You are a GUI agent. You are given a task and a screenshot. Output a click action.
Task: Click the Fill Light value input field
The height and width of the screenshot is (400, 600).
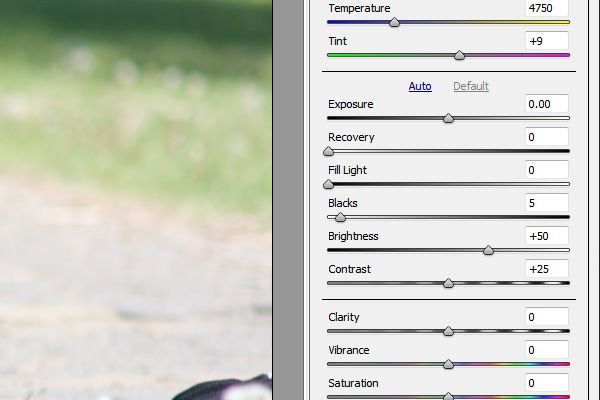(546, 170)
